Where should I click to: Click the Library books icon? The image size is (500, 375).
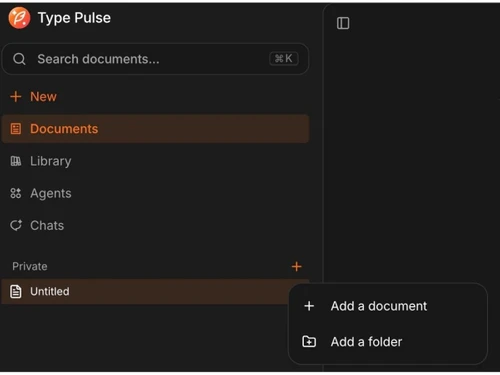(x=16, y=161)
